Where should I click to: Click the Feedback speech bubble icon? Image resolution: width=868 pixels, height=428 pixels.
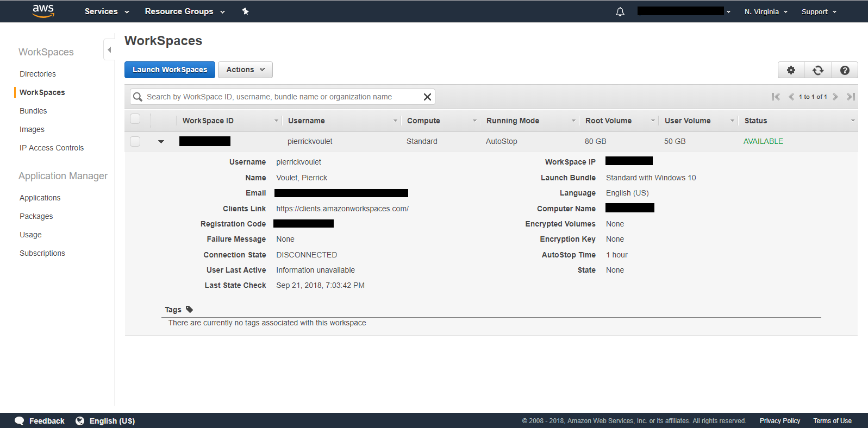(x=19, y=421)
